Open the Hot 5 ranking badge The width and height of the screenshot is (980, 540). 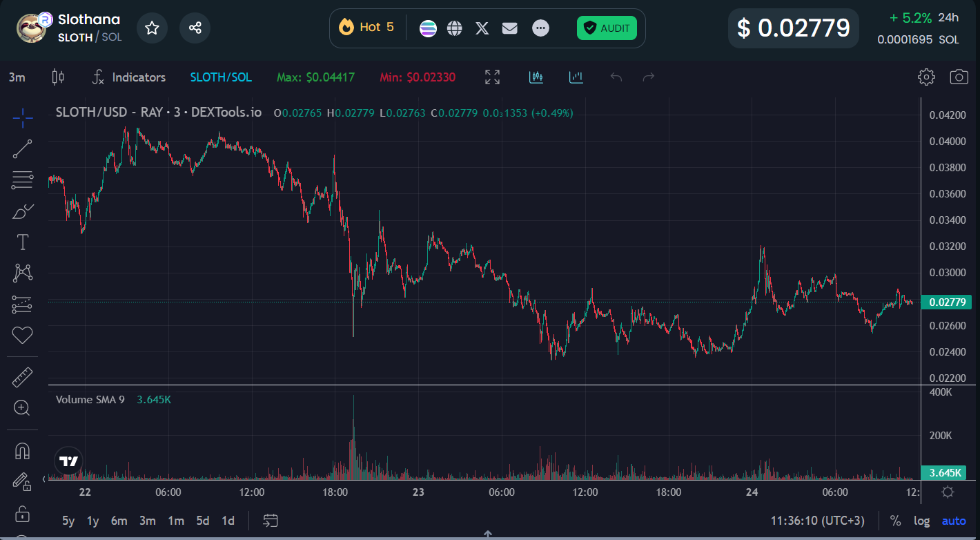pos(366,28)
